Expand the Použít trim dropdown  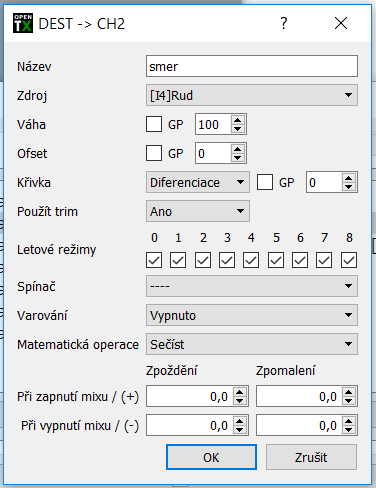(x=198, y=211)
